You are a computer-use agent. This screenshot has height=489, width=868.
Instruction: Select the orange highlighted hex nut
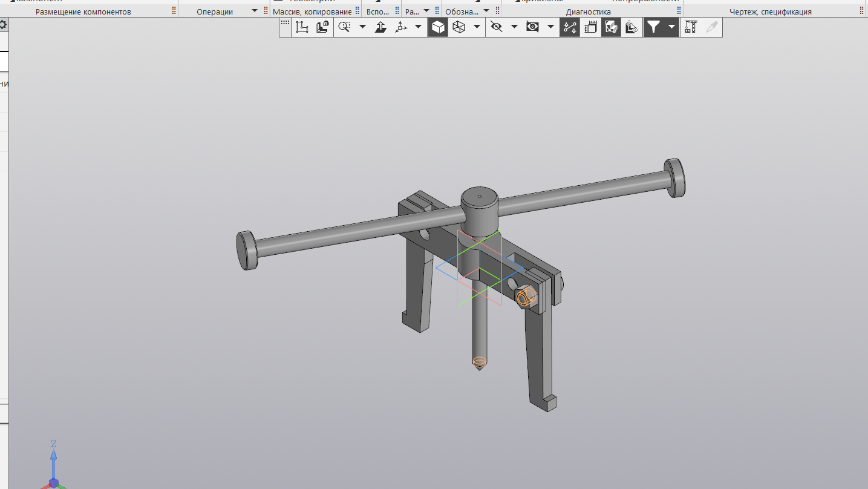(x=527, y=297)
